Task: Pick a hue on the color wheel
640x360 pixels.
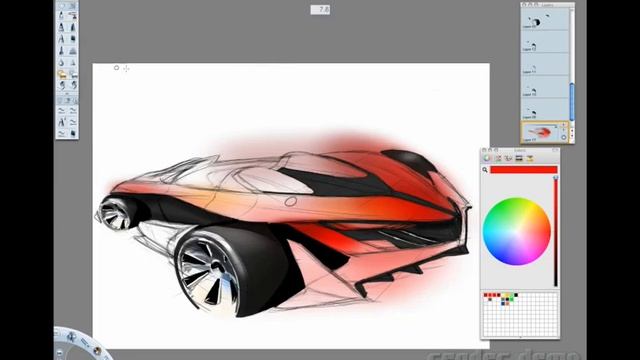Action: 517,231
